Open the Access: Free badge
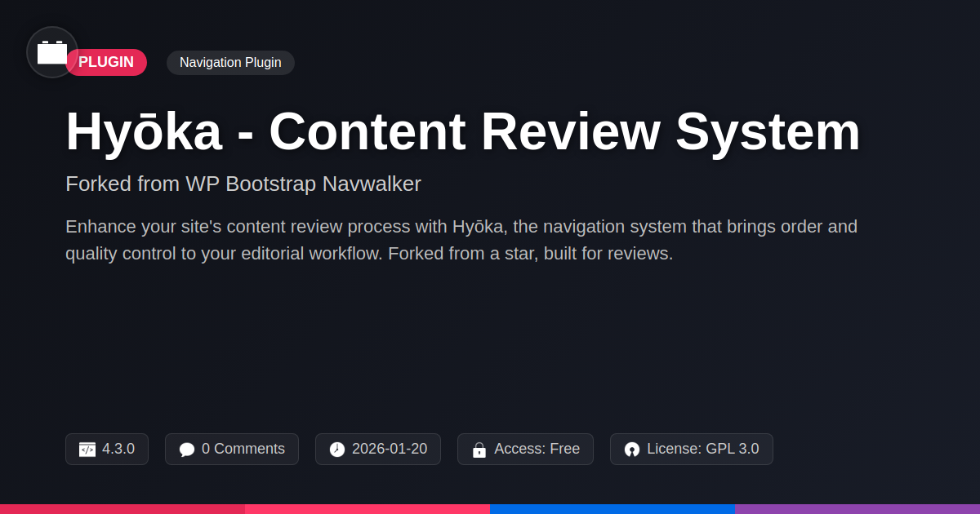 [x=525, y=449]
